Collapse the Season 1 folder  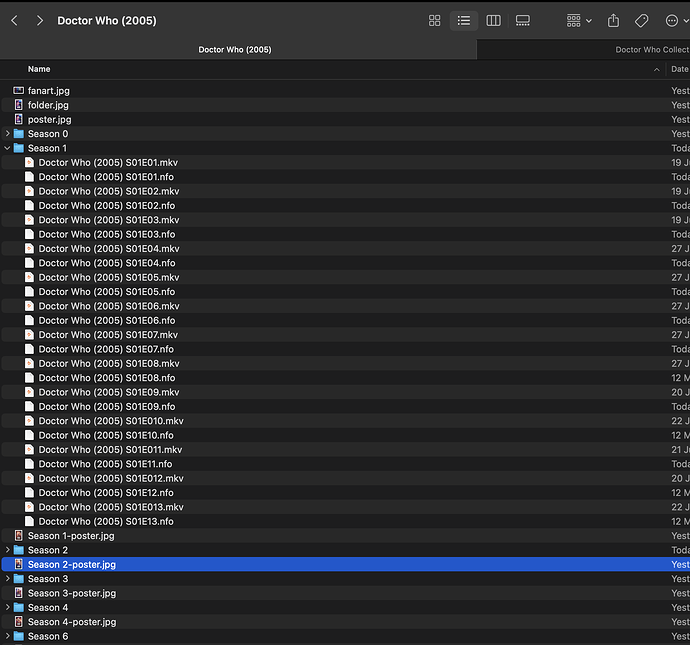tap(7, 148)
